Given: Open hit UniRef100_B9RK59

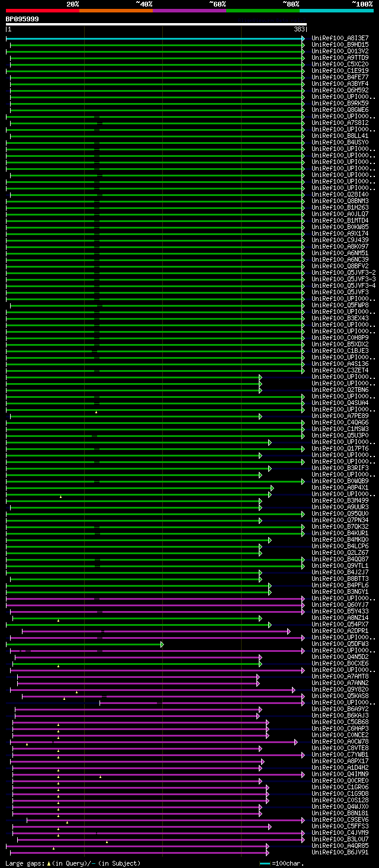Looking at the screenshot, I should click(340, 103).
